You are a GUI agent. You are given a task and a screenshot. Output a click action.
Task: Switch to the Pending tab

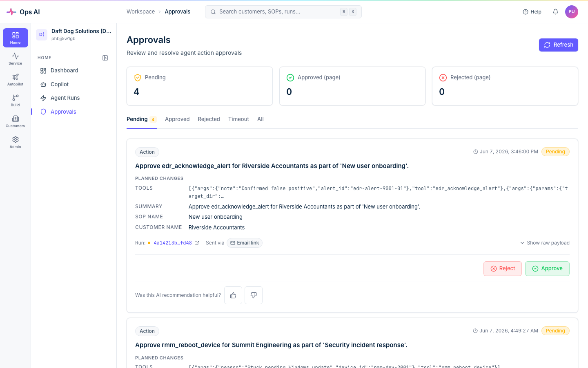pos(141,119)
